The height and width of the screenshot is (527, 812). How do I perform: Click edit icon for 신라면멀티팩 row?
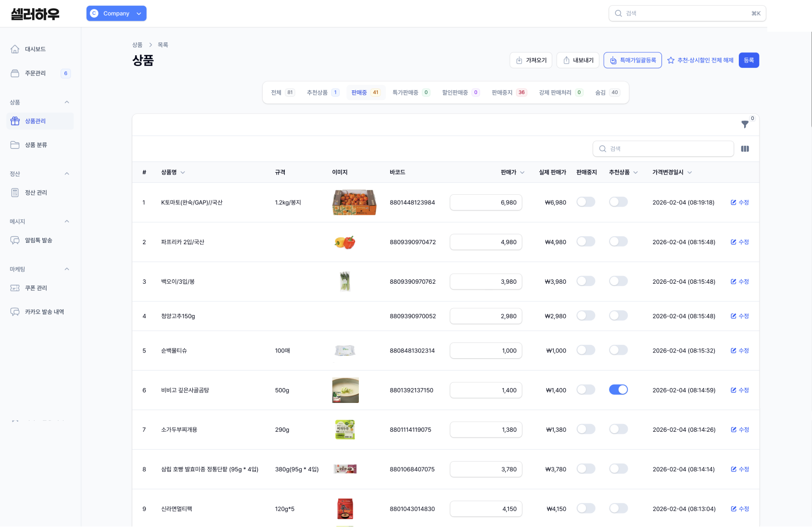[x=734, y=509]
